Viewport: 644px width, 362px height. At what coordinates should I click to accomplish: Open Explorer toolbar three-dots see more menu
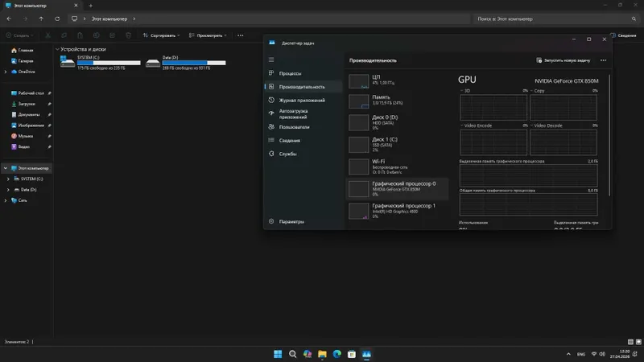(240, 35)
